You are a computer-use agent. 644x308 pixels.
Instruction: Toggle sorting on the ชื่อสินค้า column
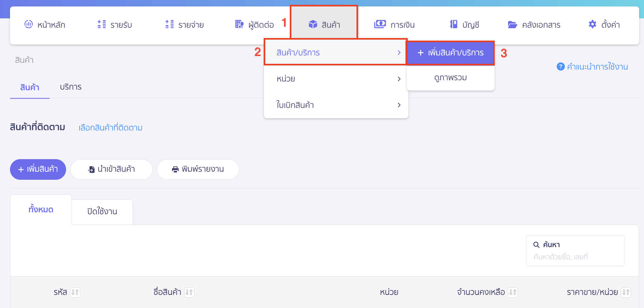190,292
